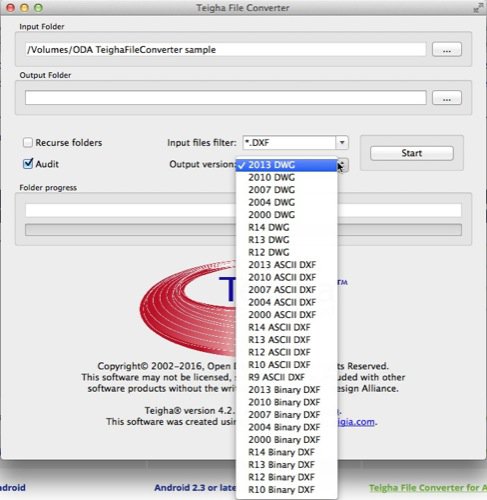Choose 2010 ASCII DXF output format

287,277
